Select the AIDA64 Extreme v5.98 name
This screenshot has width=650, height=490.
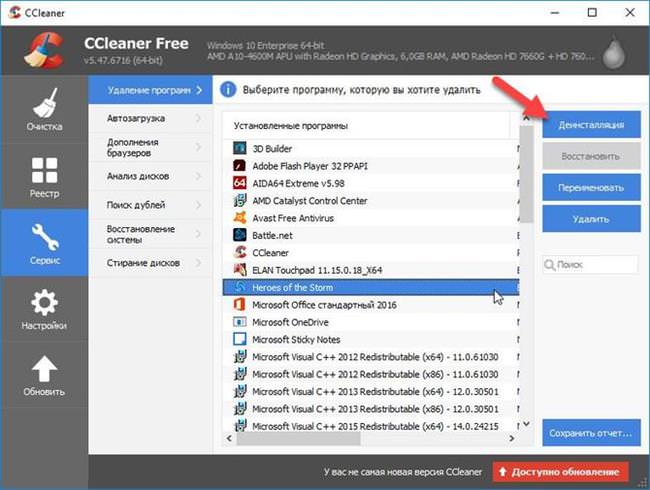[x=298, y=183]
